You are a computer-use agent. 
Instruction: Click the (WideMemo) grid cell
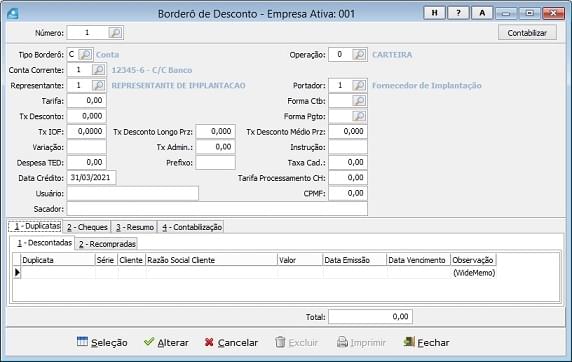(474, 273)
